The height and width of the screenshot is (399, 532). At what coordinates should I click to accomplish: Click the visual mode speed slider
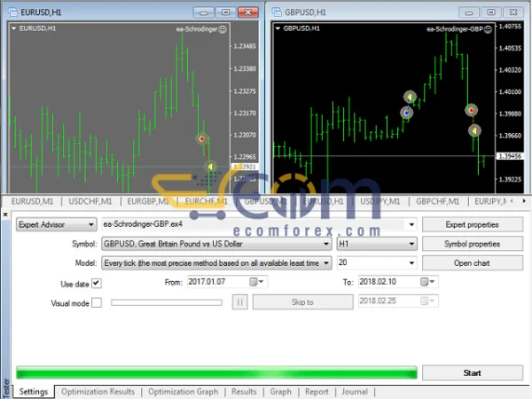tap(167, 302)
